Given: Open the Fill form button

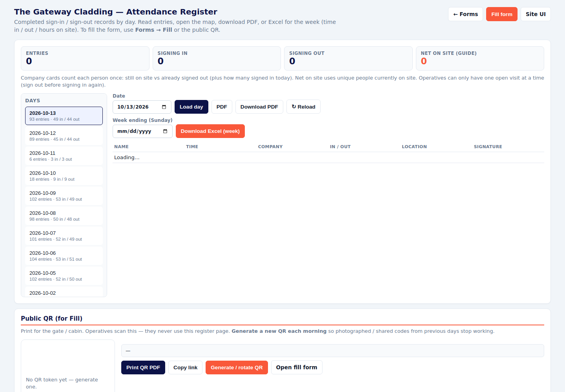Looking at the screenshot, I should click(x=502, y=14).
